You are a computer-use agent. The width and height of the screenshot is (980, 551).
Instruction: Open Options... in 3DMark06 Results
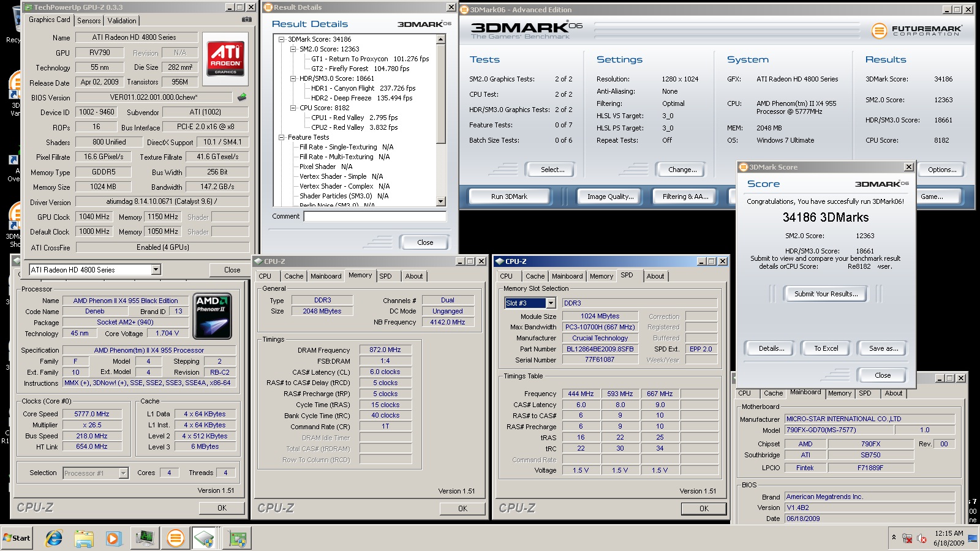click(x=942, y=170)
